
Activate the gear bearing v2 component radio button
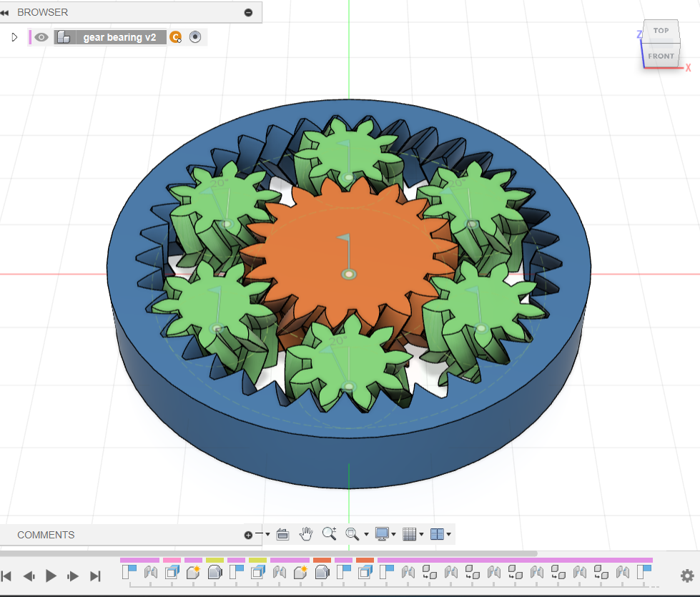coord(195,37)
